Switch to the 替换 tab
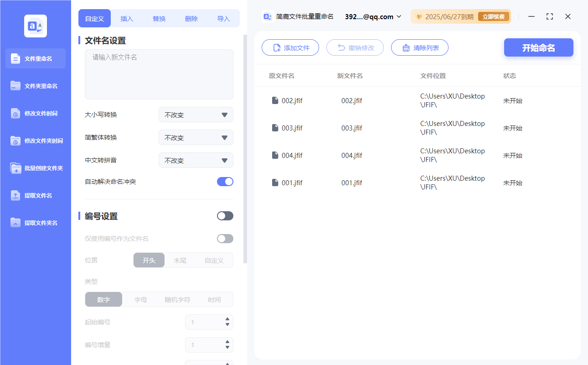 [x=159, y=18]
